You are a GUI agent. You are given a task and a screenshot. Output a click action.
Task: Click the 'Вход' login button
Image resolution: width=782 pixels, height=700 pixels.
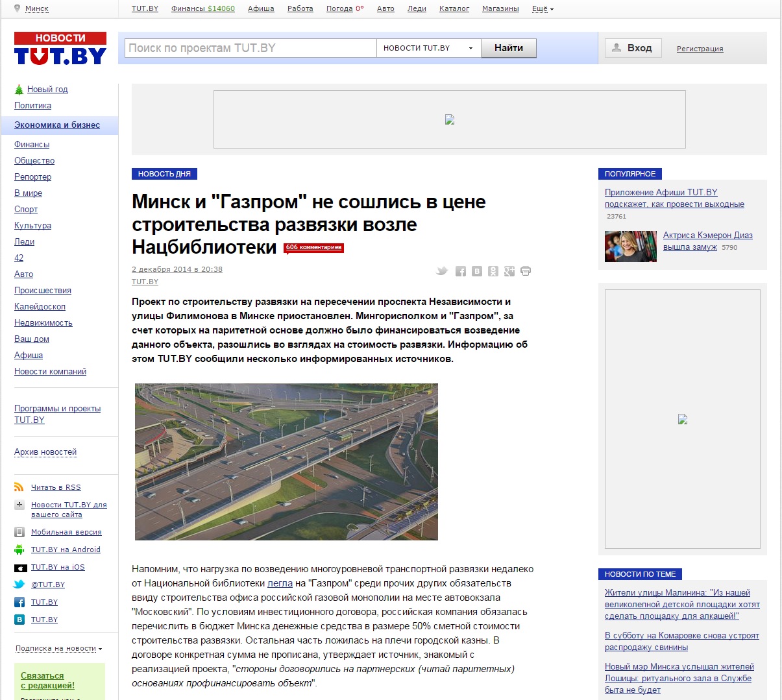(x=633, y=48)
